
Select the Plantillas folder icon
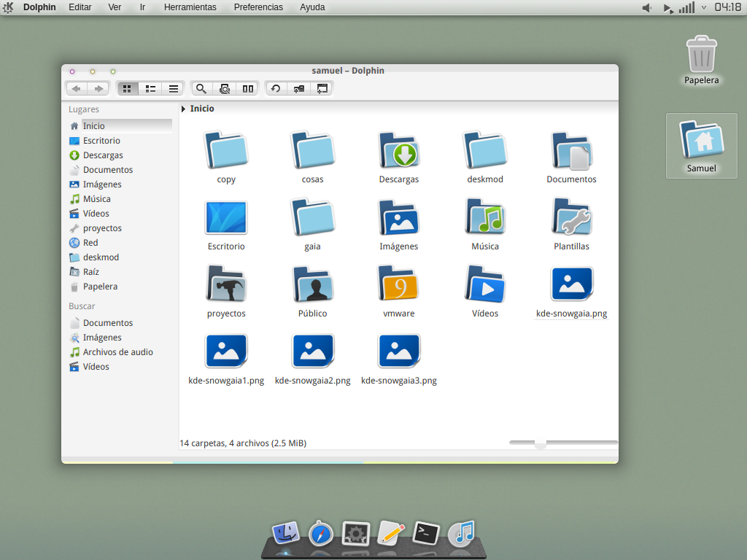pos(571,217)
